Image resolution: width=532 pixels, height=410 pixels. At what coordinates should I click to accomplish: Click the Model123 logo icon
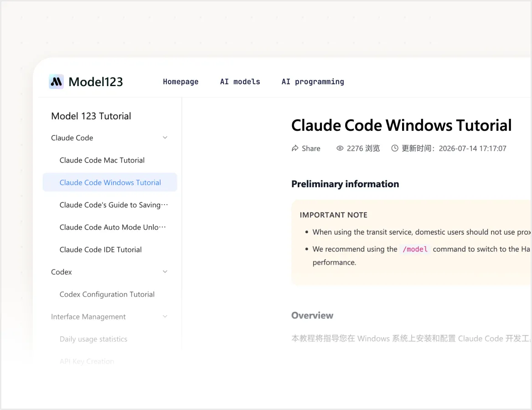[x=57, y=82]
